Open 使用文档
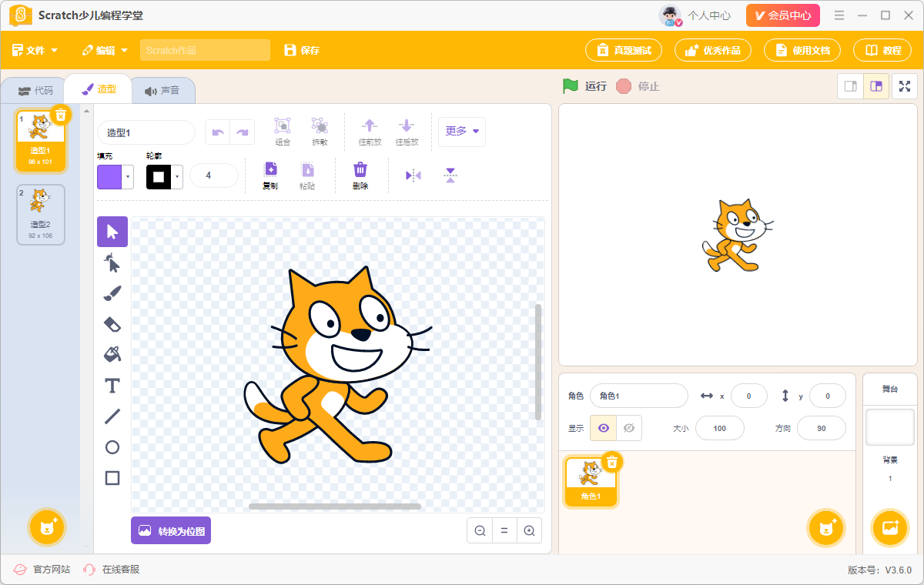Viewport: 924px width, 585px height. tap(802, 50)
